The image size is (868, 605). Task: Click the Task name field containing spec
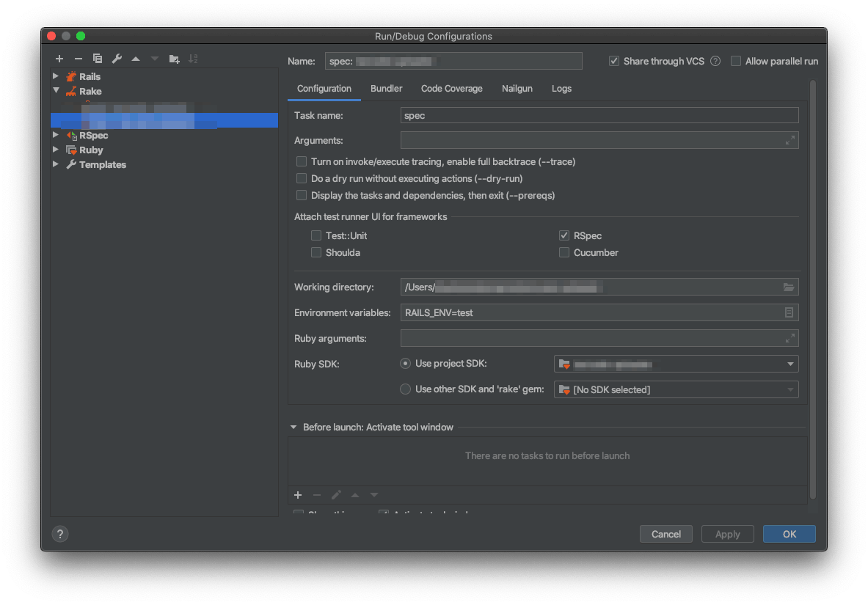pos(599,115)
